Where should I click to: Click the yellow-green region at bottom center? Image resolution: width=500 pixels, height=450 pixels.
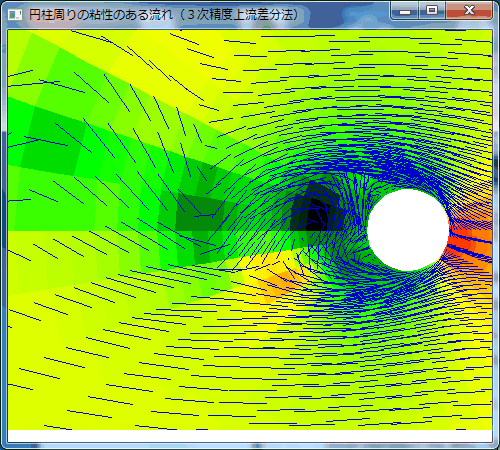[x=250, y=393]
